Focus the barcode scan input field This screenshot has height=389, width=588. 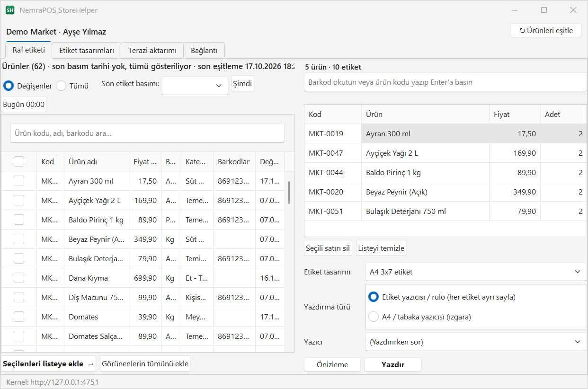point(445,82)
